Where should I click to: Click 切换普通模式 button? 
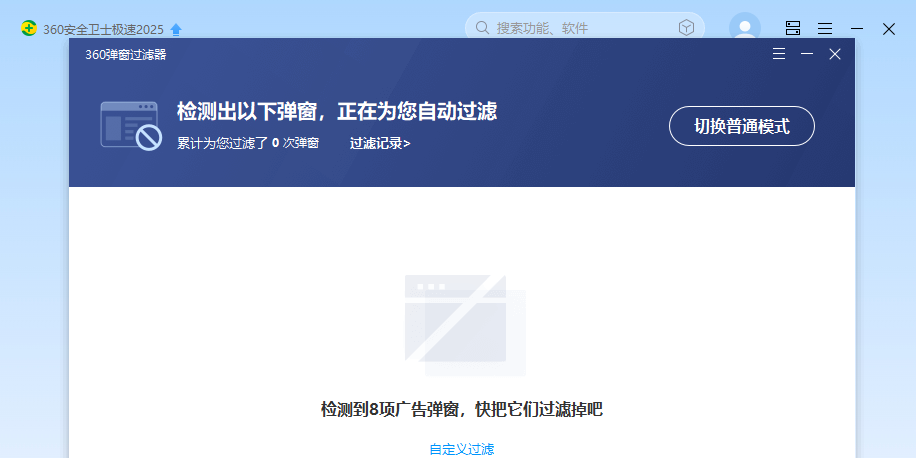741,126
